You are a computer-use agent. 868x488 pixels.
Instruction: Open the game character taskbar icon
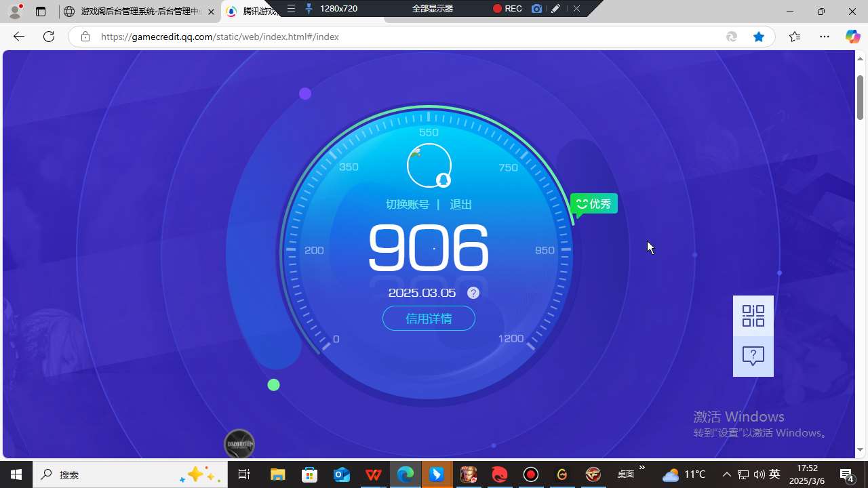tap(469, 474)
